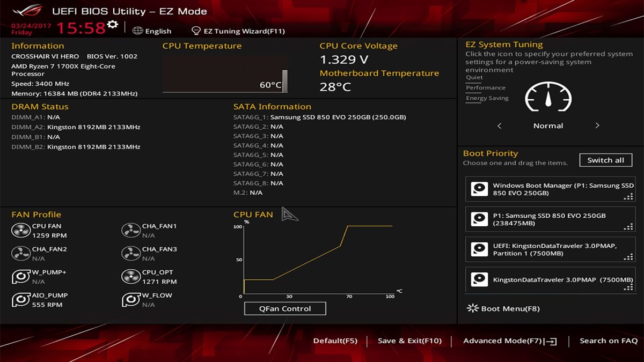Open the English language selector

(158, 31)
